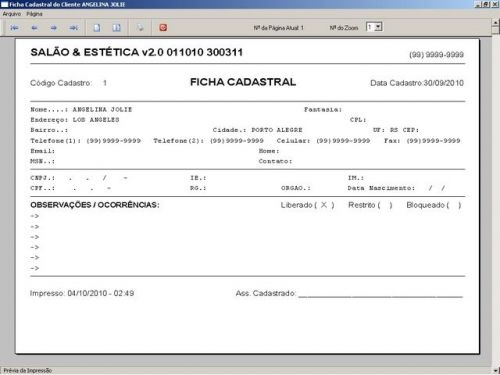This screenshot has height=375, width=500.
Task: Jump to last page arrow icon
Action: pos(74,28)
